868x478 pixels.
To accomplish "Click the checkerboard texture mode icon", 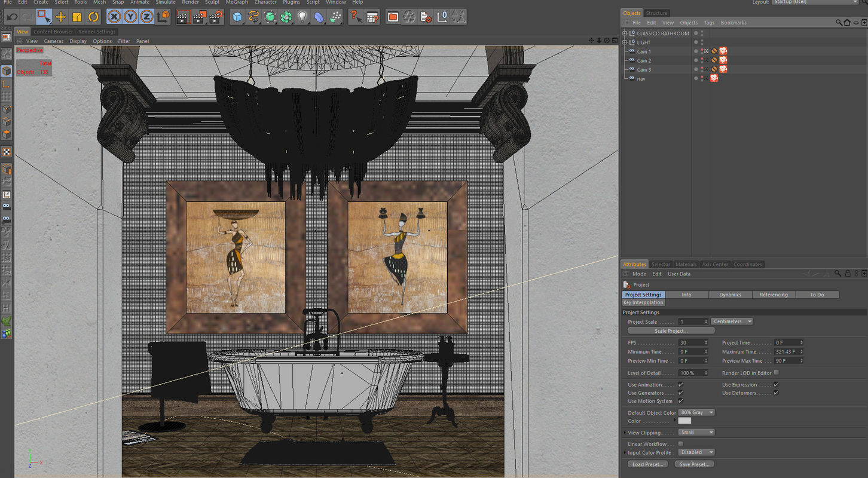I will [7, 152].
